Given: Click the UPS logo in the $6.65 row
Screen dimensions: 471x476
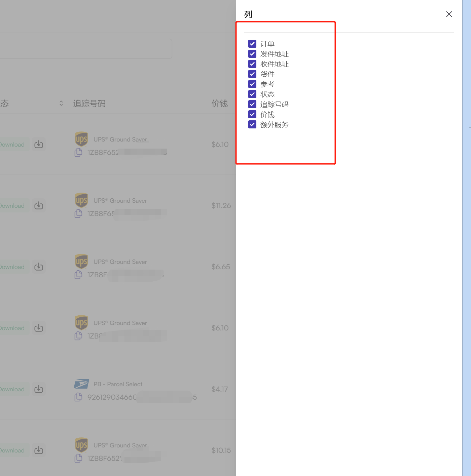Looking at the screenshot, I should point(81,262).
